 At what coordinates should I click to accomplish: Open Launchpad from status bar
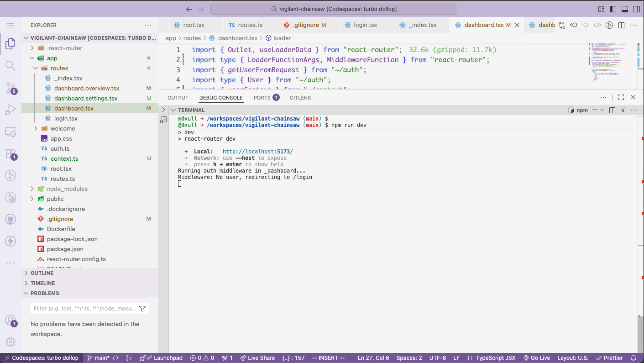click(161, 358)
